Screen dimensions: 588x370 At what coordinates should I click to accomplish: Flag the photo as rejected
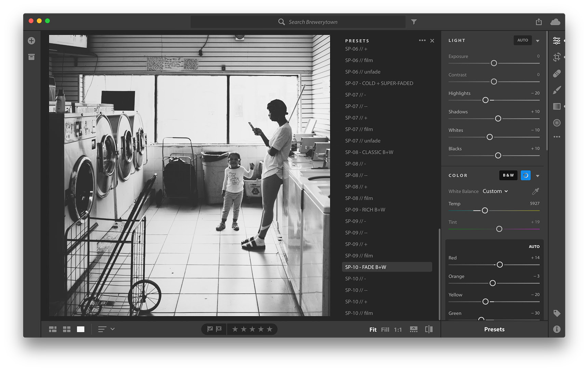(219, 329)
